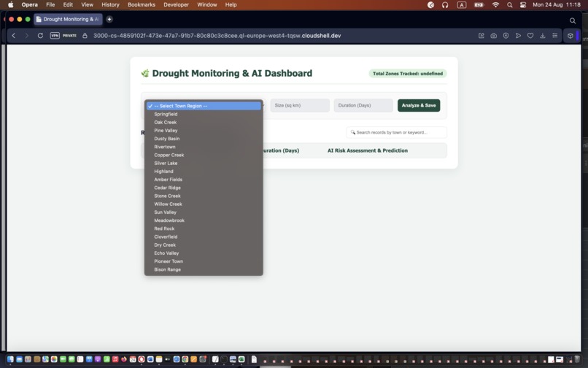Image resolution: width=588 pixels, height=368 pixels.
Task: Click the headphones icon in menu bar
Action: point(445,5)
